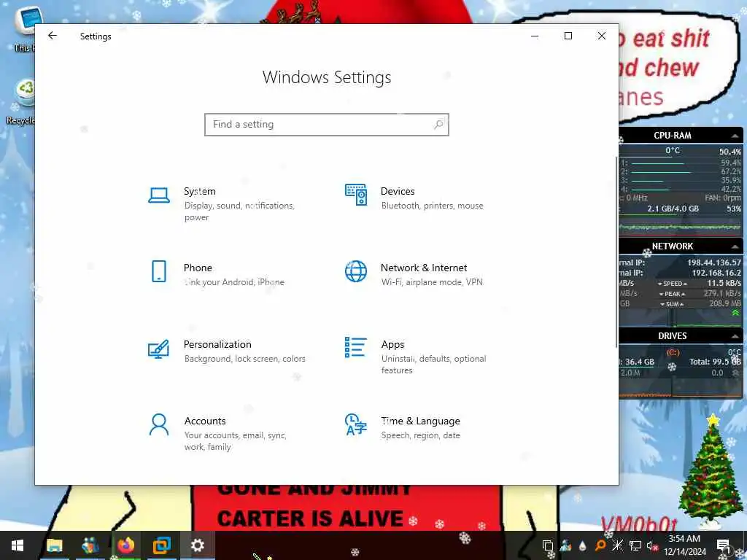
Task: Collapse the NETWORK widget section
Action: tap(735, 246)
